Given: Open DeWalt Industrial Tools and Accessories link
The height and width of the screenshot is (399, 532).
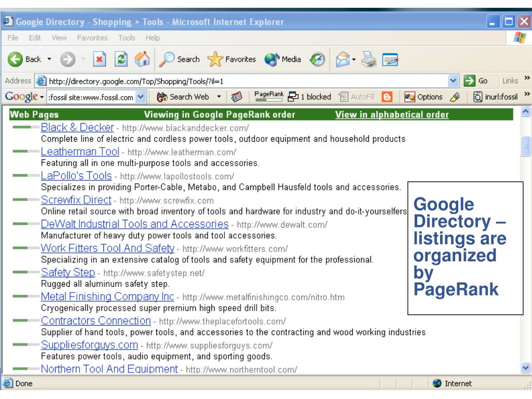Looking at the screenshot, I should point(135,224).
